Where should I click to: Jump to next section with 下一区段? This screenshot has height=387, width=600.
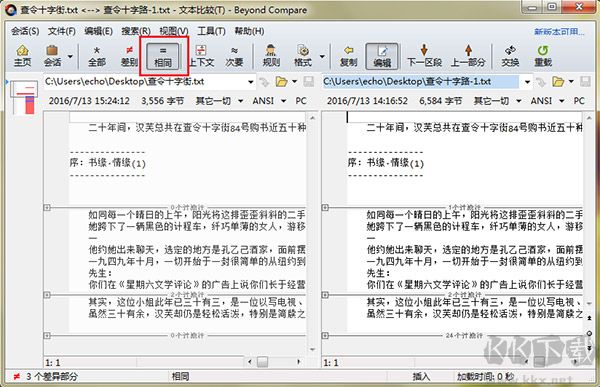pyautogui.click(x=424, y=56)
